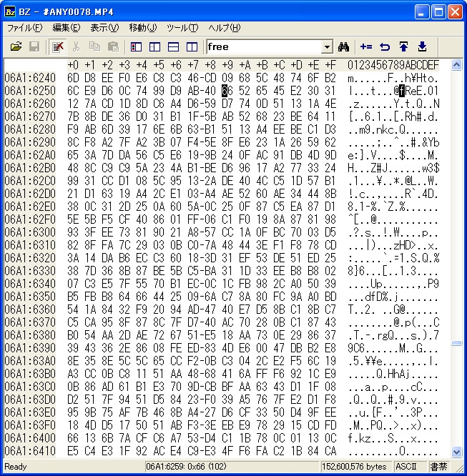Maximize the BZ window

[438, 12]
